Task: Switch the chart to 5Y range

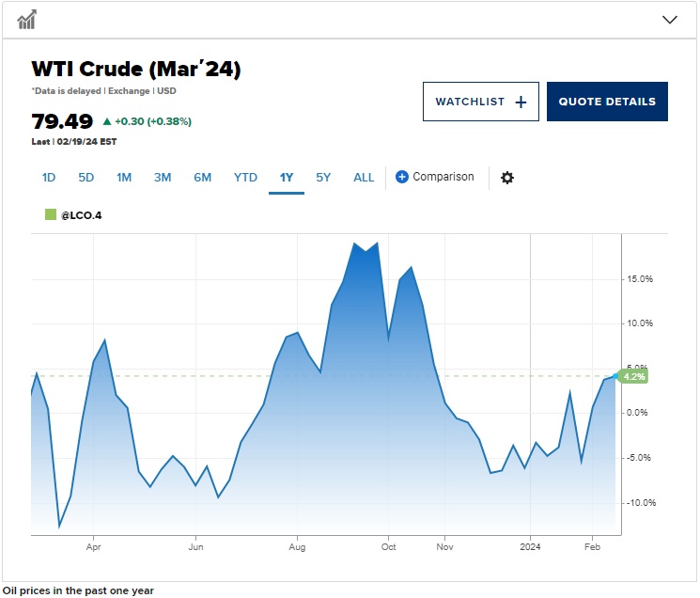Action: [x=323, y=177]
